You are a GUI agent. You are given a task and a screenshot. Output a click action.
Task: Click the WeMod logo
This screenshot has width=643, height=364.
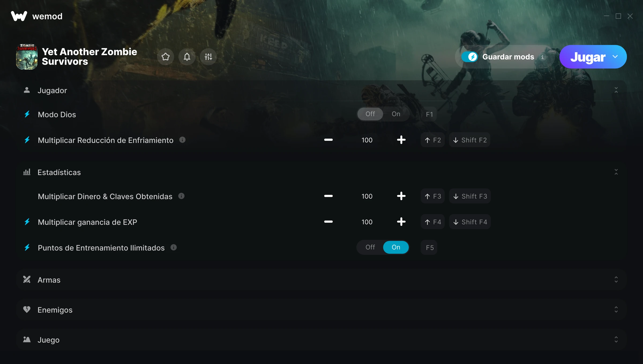click(x=37, y=16)
